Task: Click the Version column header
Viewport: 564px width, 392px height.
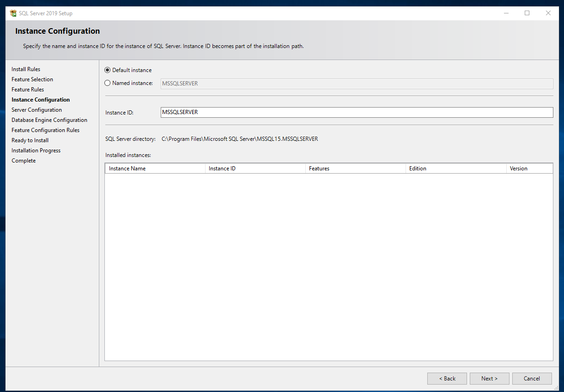Action: (529, 169)
